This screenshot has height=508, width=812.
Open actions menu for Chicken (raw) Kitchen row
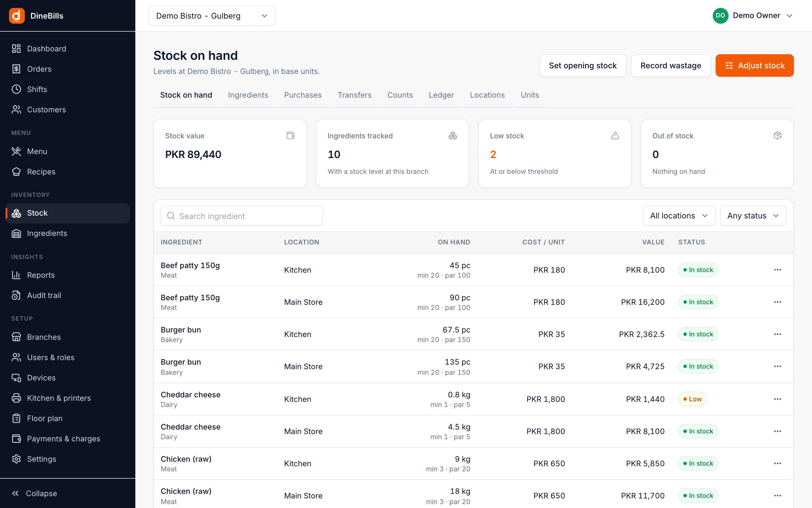(x=777, y=464)
